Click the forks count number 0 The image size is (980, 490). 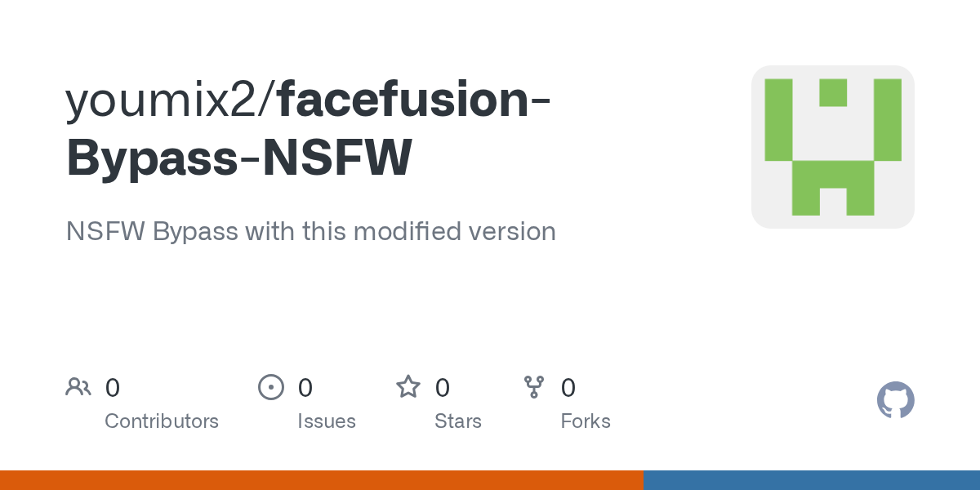click(568, 388)
